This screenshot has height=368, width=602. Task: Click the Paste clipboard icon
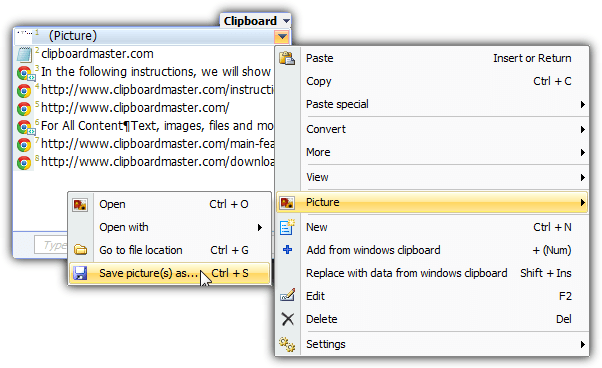coord(287,58)
